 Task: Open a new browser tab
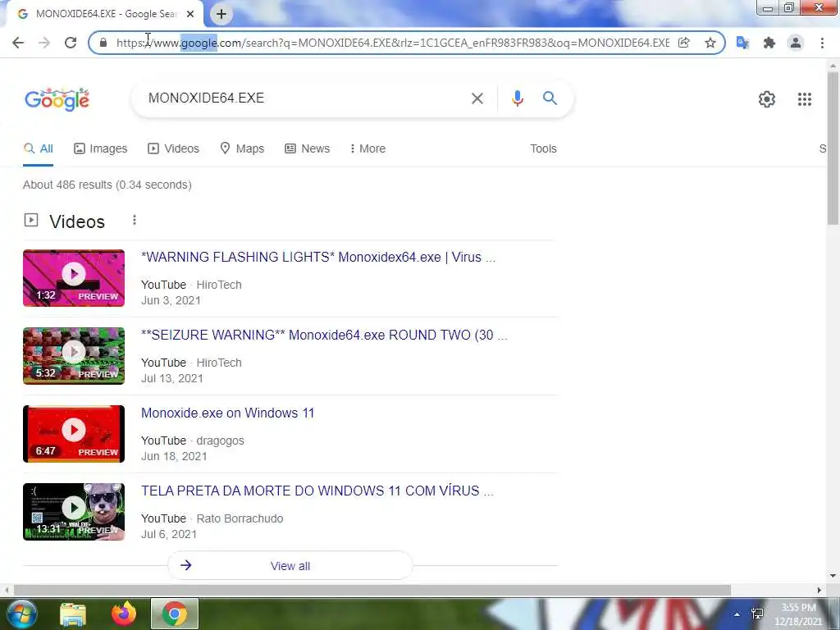[x=221, y=14]
